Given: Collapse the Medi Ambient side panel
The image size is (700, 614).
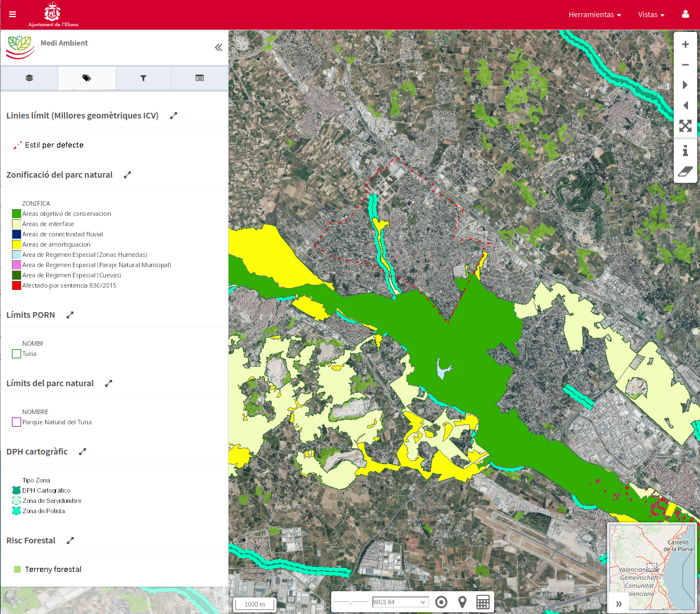Looking at the screenshot, I should pos(218,48).
